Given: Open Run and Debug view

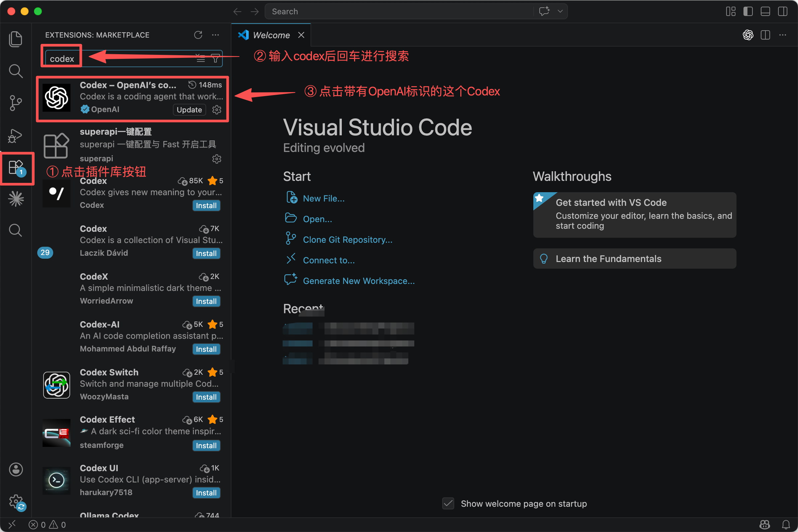Looking at the screenshot, I should pyautogui.click(x=16, y=135).
